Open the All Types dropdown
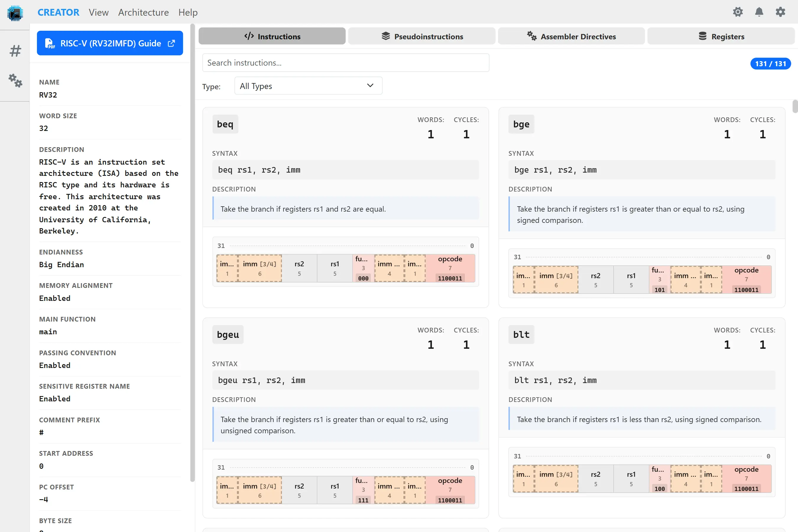 (x=308, y=86)
